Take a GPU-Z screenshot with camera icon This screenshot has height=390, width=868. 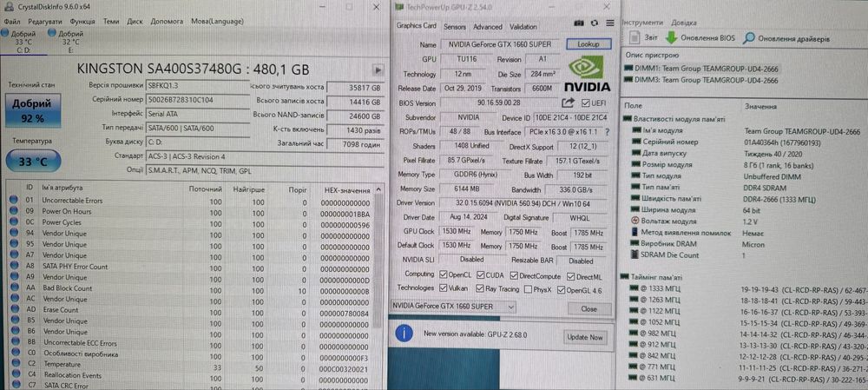coord(579,23)
